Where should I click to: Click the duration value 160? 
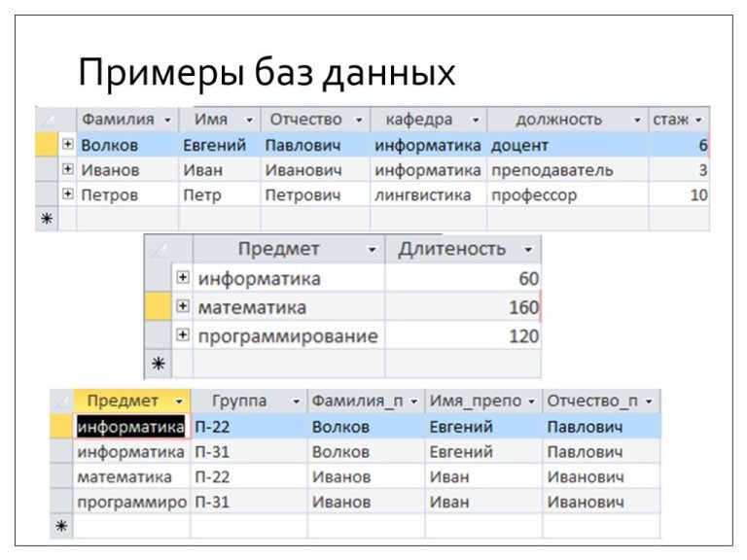(463, 307)
